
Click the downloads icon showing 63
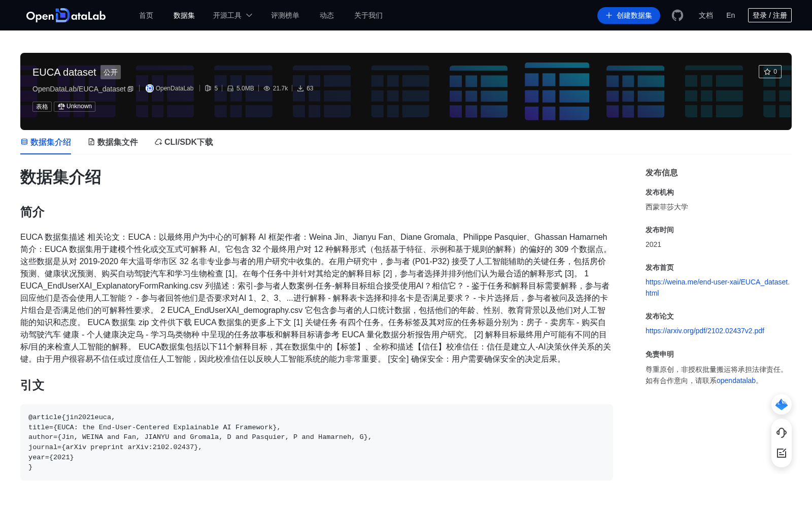300,88
